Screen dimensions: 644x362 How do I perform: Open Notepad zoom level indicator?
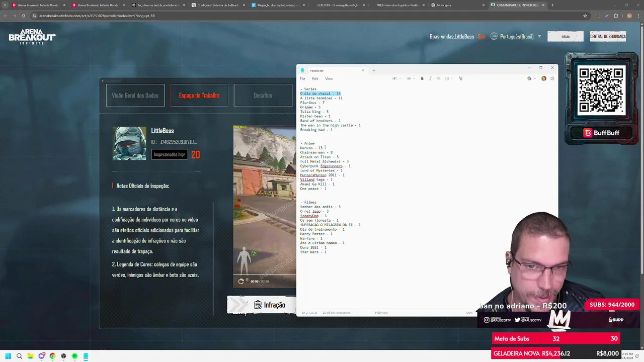pyautogui.click(x=469, y=313)
